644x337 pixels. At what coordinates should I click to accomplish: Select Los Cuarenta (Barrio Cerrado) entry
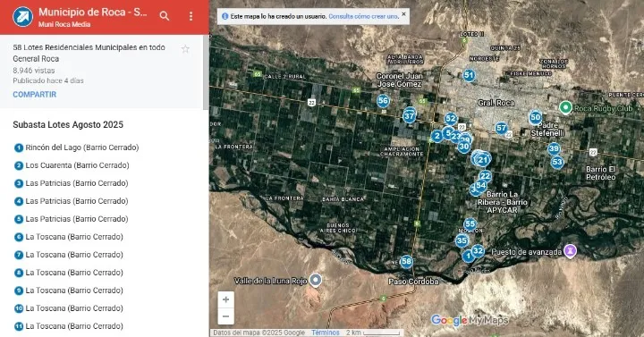[x=72, y=165]
